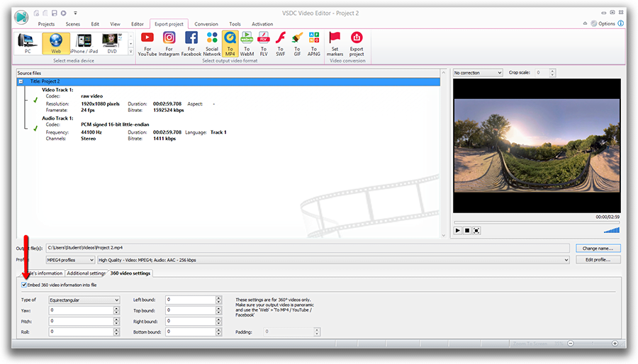The width and height of the screenshot is (638, 364).
Task: Expand the media device gallery list
Action: tap(130, 52)
